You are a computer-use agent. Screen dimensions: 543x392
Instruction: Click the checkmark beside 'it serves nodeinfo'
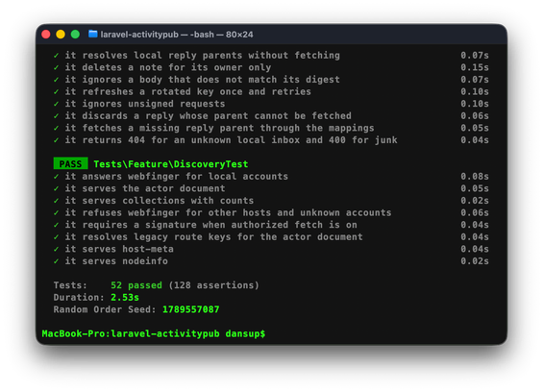point(56,261)
